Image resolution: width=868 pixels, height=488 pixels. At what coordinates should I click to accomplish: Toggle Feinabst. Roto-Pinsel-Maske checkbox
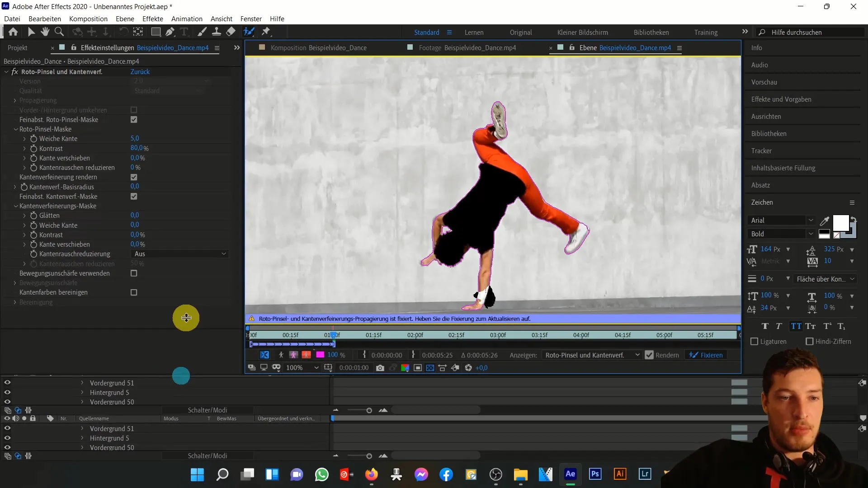click(134, 119)
